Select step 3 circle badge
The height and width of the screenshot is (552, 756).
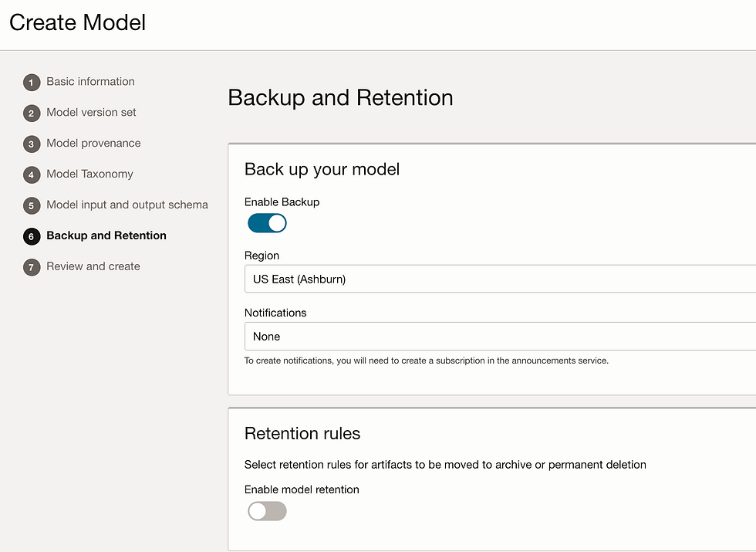(32, 144)
